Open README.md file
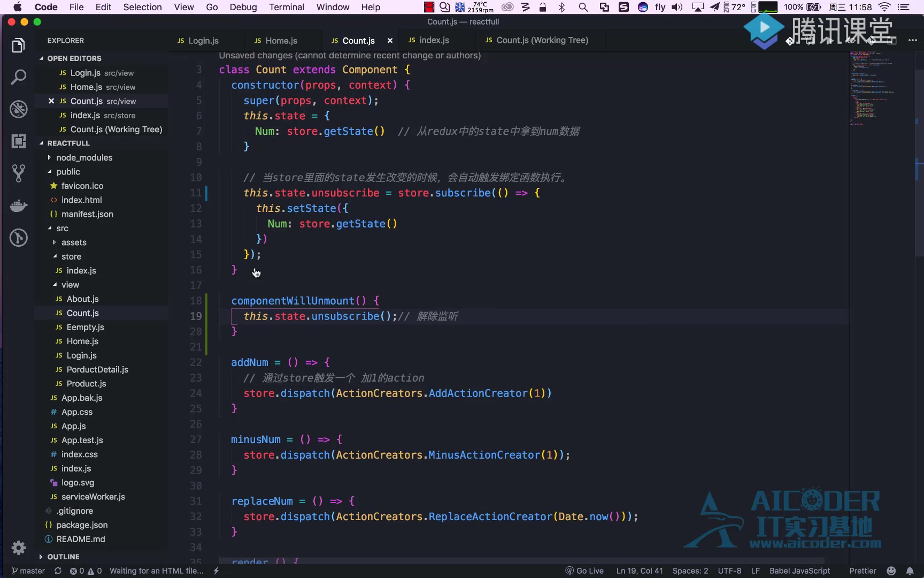The width and height of the screenshot is (924, 578). coord(80,539)
